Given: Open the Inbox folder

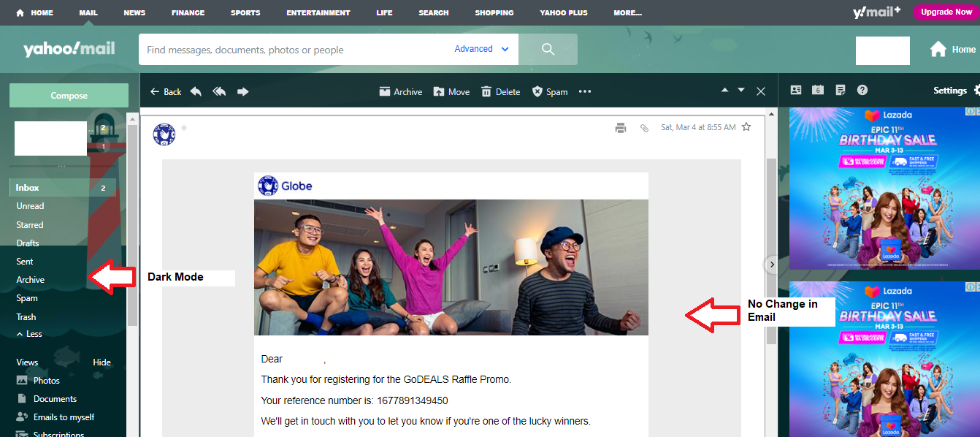Looking at the screenshot, I should [x=63, y=188].
